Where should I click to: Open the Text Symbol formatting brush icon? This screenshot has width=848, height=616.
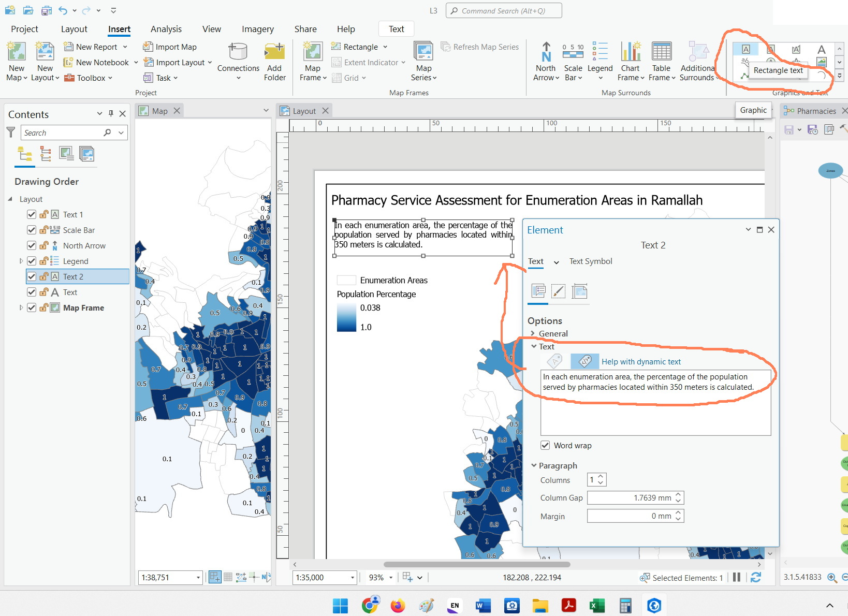pos(559,291)
